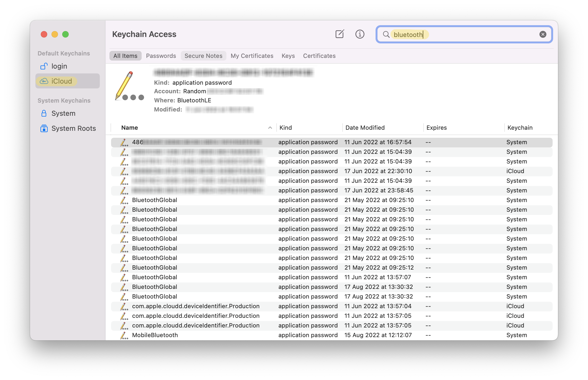Sort entries by the Date Modified column
The height and width of the screenshot is (380, 588).
pos(365,128)
